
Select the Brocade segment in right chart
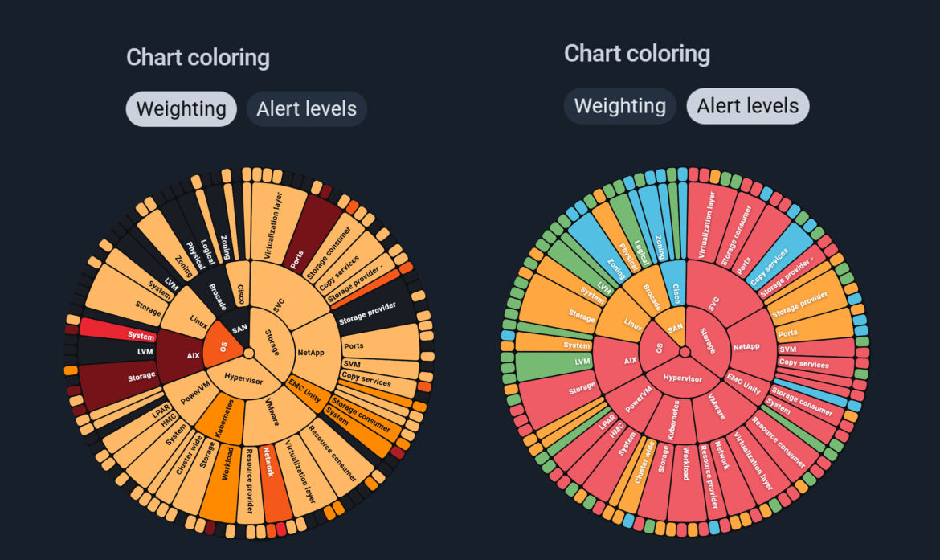653,296
